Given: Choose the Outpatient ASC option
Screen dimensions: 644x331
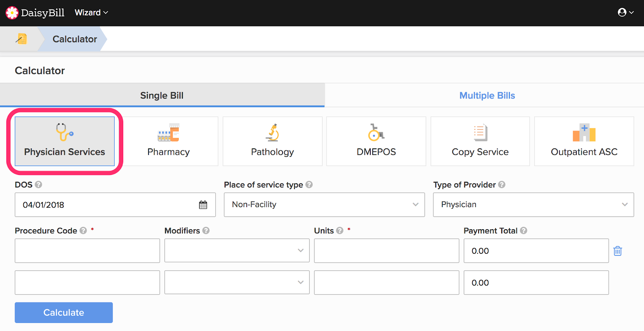Looking at the screenshot, I should (584, 141).
